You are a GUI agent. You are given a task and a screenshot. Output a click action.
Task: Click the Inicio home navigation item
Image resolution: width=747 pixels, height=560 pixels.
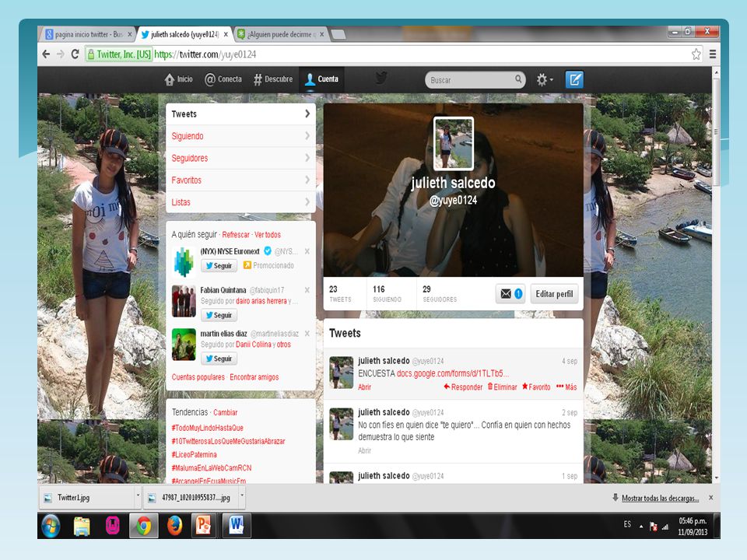coord(179,79)
